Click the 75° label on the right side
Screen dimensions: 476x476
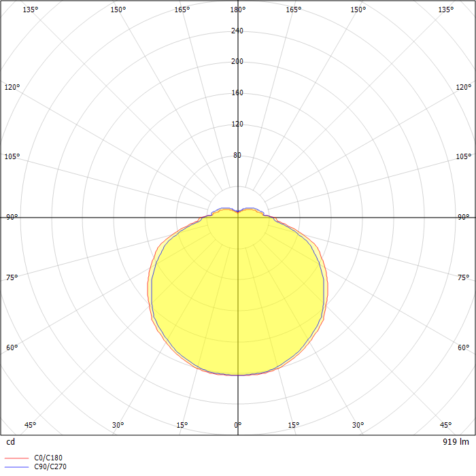[463, 277]
